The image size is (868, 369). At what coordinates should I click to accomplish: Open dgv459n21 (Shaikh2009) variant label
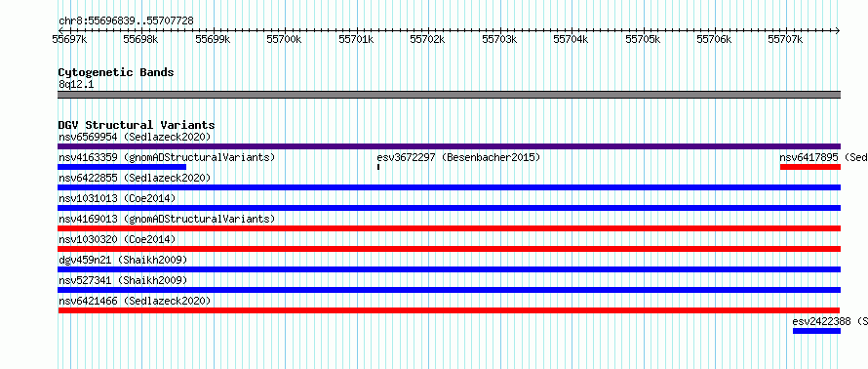(x=123, y=260)
